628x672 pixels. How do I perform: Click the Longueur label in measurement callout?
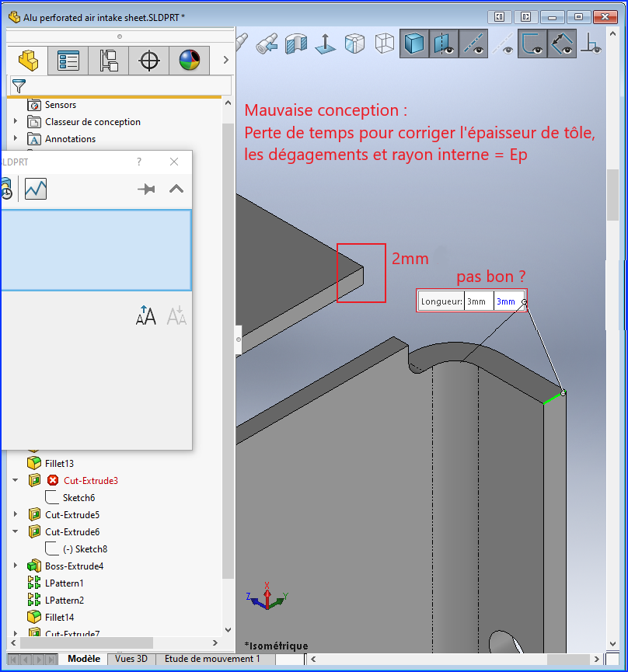441,301
